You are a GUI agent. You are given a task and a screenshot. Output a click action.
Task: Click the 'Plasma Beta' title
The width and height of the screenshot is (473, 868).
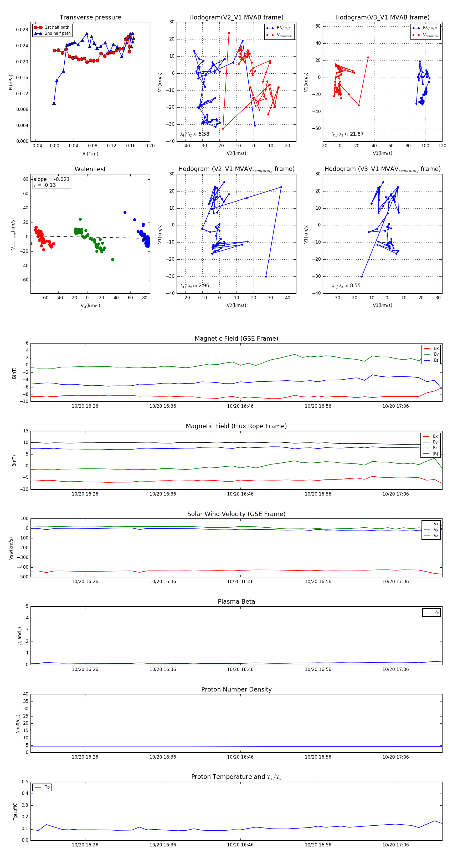(x=236, y=602)
